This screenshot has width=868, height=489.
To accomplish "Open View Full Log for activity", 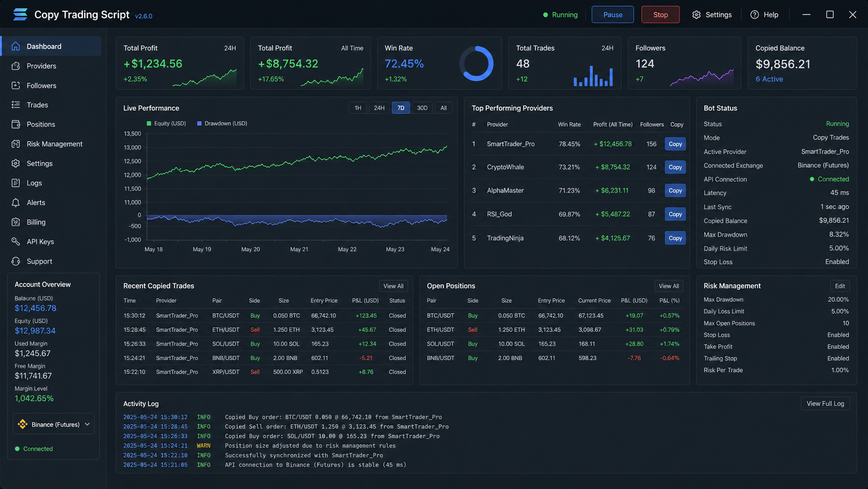I will click(825, 404).
